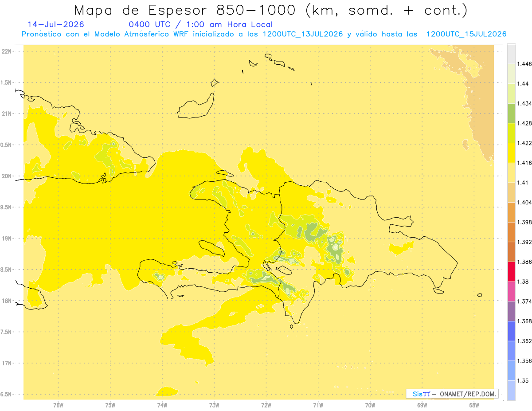Click the pale yellow 1.41–1.416 colorbar segment
The height and width of the screenshot is (411, 532).
coord(511,172)
